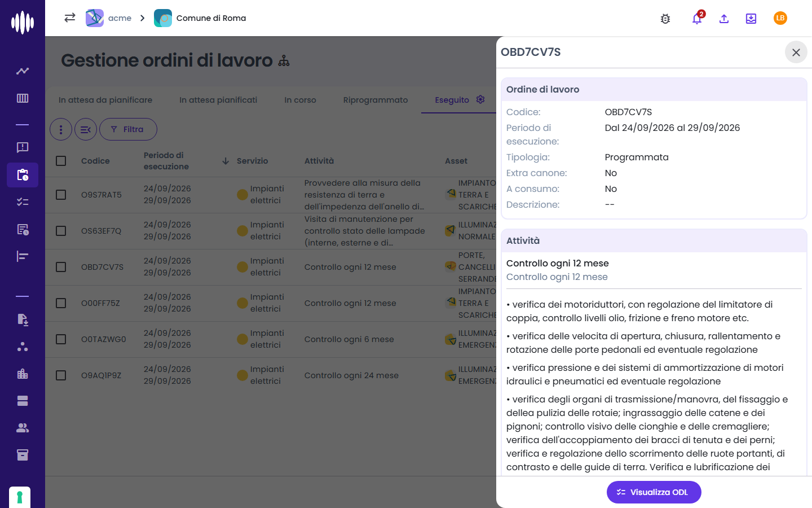Open the three-dots cluster icon in sidebar
The image size is (812, 508).
(23, 347)
